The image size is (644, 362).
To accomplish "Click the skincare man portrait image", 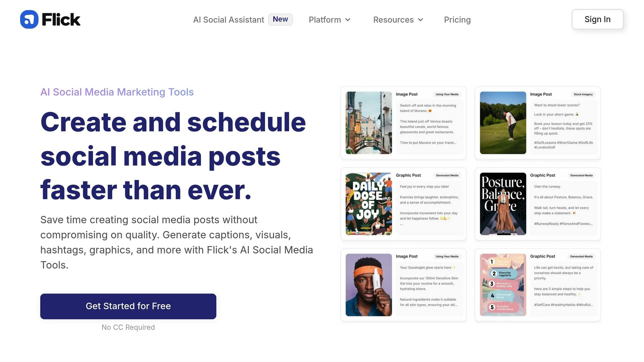I will 369,285.
